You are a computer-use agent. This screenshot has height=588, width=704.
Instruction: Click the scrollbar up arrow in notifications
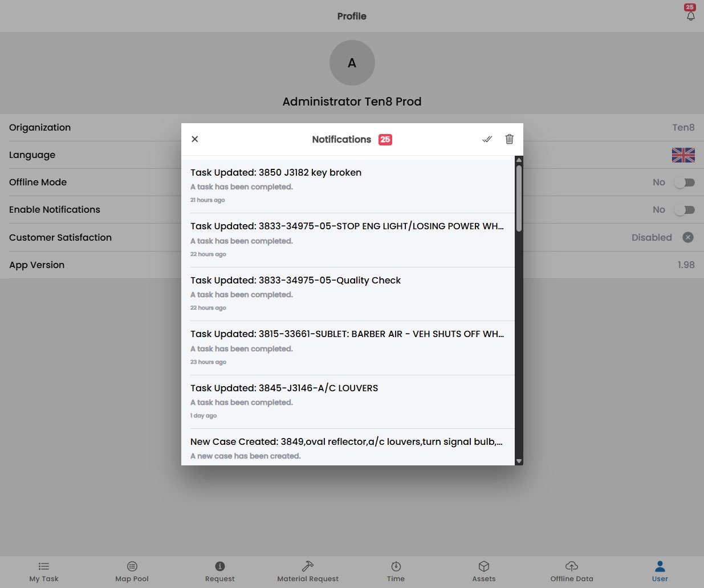(x=519, y=160)
